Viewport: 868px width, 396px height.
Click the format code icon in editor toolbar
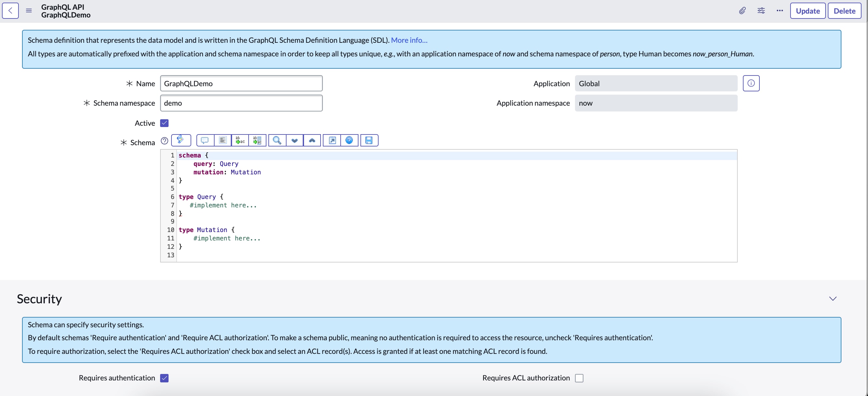click(x=222, y=140)
